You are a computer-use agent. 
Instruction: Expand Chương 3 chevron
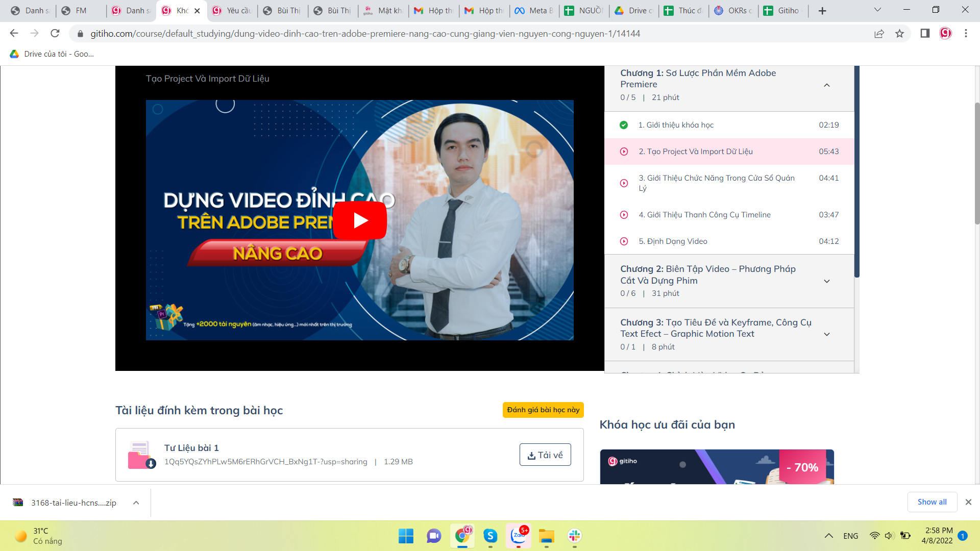tap(827, 334)
